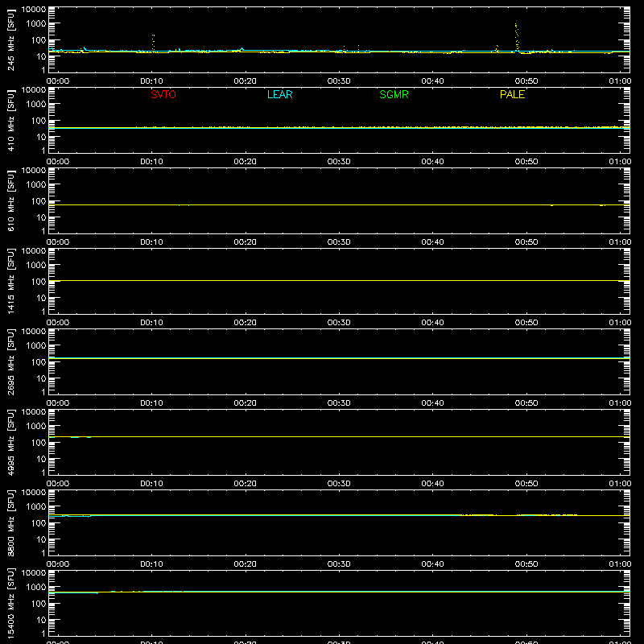Click the 10000 y-axis value on 245 MHz plot

click(x=34, y=10)
